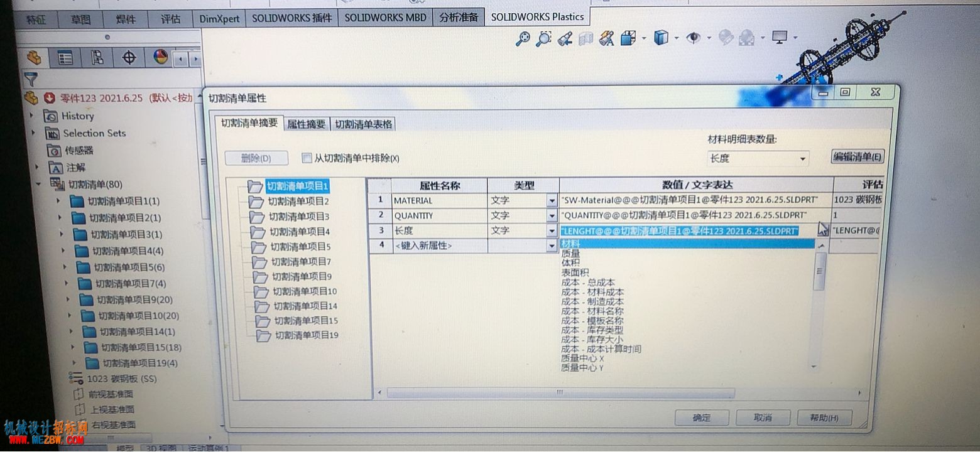The image size is (980, 452).
Task: Click the Zoom to Area icon
Action: 543,39
